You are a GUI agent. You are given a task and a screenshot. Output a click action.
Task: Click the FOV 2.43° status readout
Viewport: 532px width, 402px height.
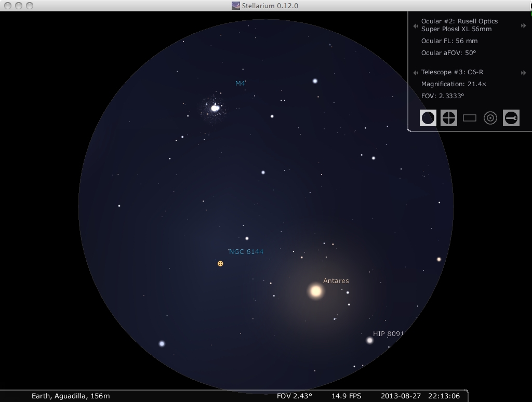click(294, 396)
